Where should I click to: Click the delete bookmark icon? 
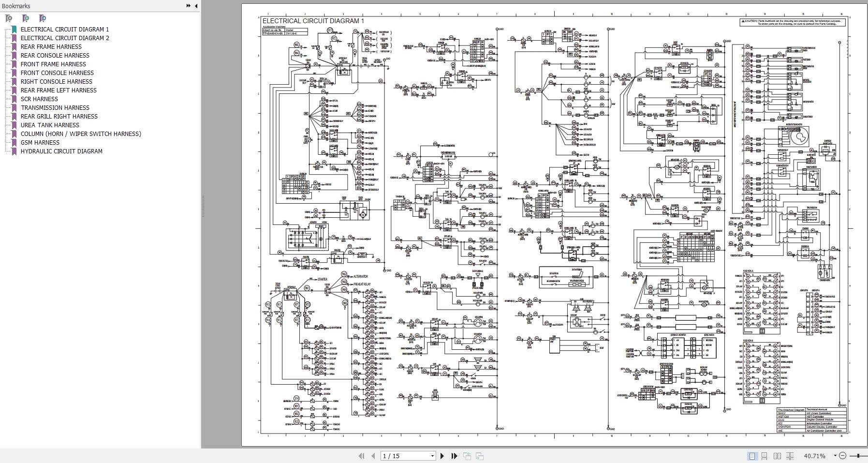[9, 18]
